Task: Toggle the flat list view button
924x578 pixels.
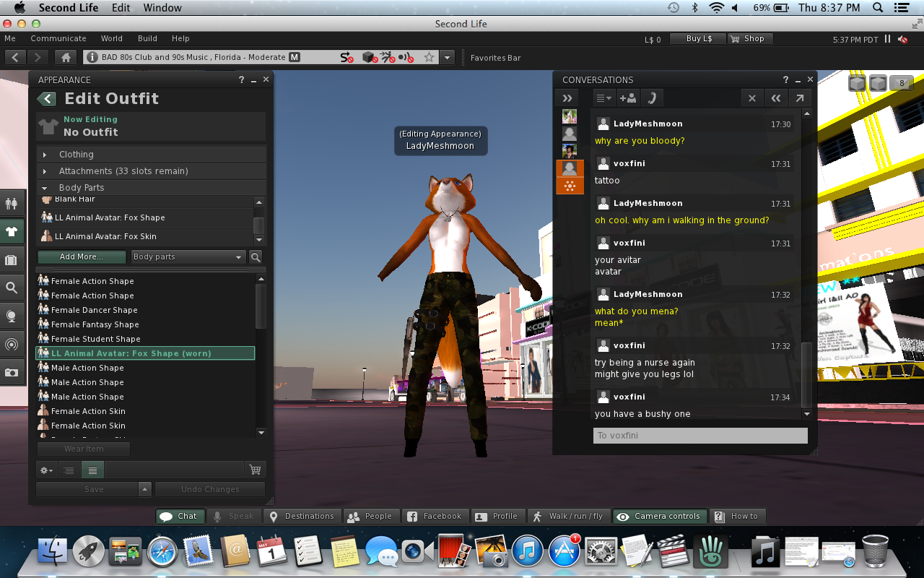Action: click(92, 470)
